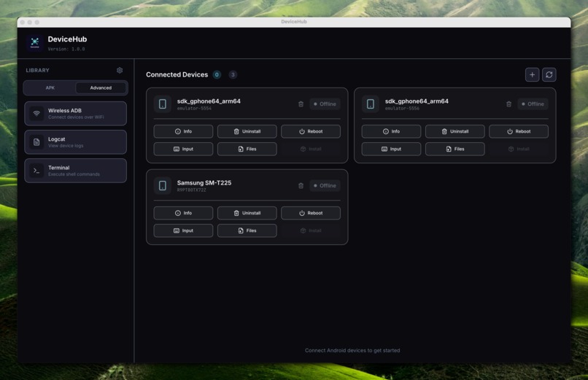Image resolution: width=588 pixels, height=380 pixels.
Task: Show Info for emulator-5554
Action: (x=183, y=131)
